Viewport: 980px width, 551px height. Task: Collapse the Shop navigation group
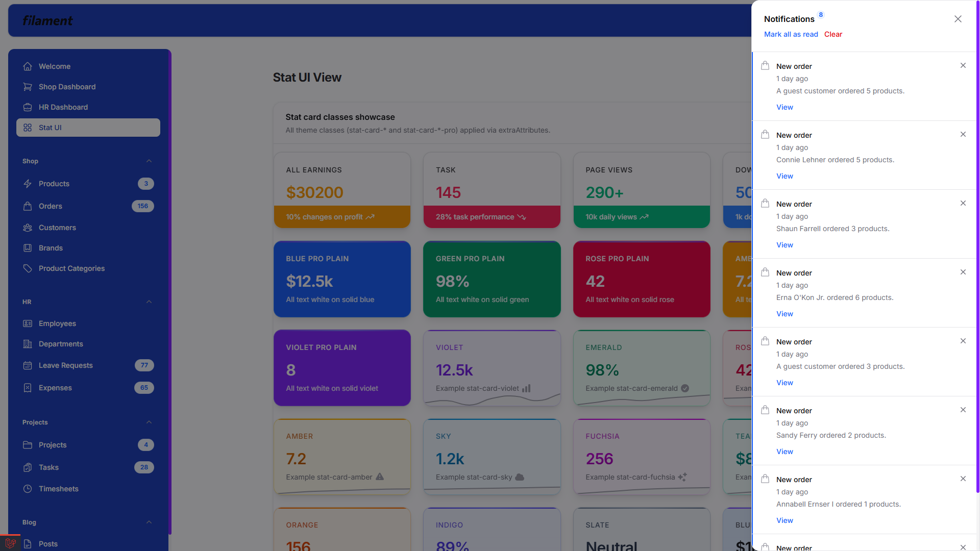tap(149, 161)
